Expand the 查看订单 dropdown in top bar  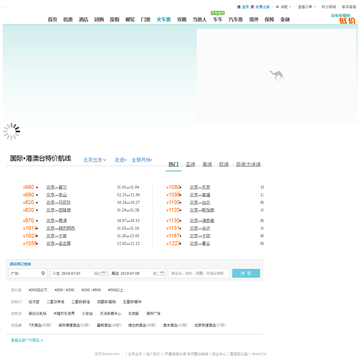307,7
